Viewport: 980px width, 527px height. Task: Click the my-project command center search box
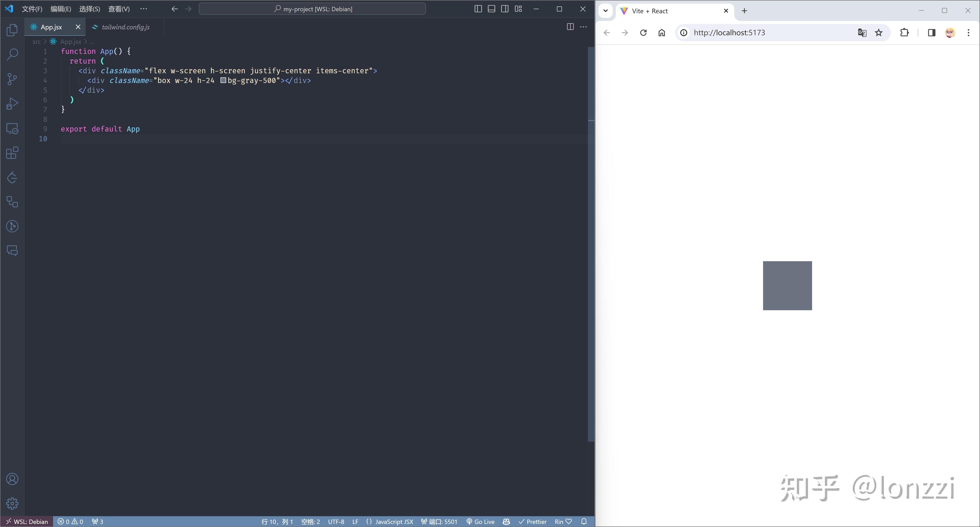(x=312, y=9)
